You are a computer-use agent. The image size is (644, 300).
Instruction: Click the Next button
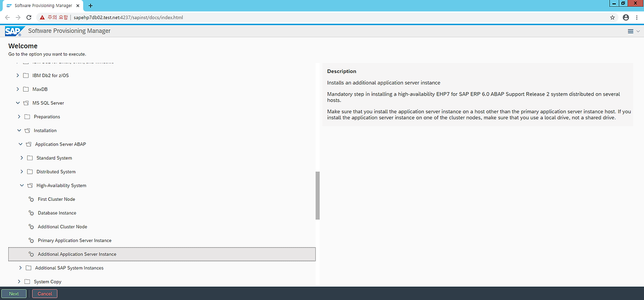click(x=14, y=293)
